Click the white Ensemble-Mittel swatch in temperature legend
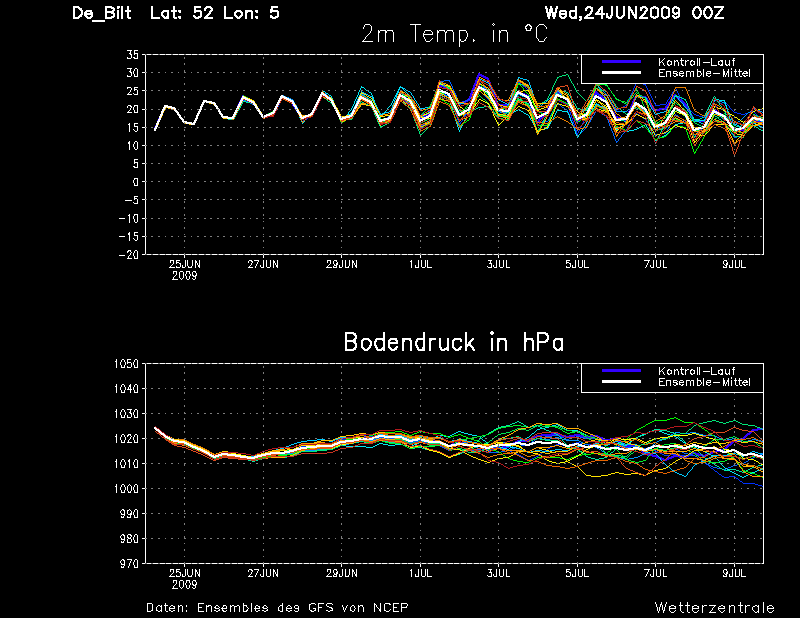The height and width of the screenshot is (618, 800). point(621,72)
